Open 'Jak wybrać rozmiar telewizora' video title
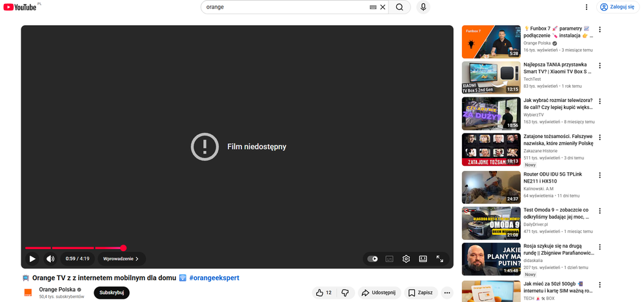644x302 pixels. (559, 103)
